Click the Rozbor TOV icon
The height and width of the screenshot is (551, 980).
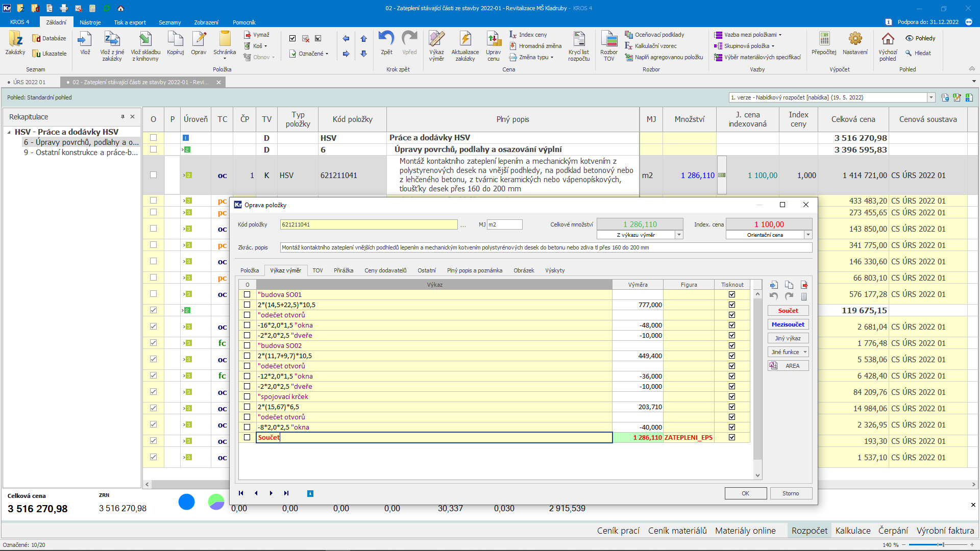tap(608, 39)
